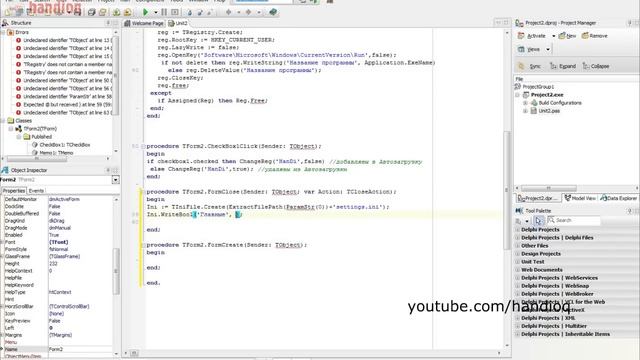The height and width of the screenshot is (360, 640).
Task: Select the Name property value Form2
Action: click(80, 349)
